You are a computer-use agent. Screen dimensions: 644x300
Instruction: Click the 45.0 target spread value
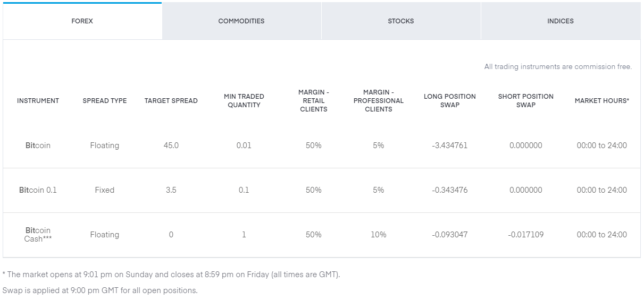tap(171, 145)
